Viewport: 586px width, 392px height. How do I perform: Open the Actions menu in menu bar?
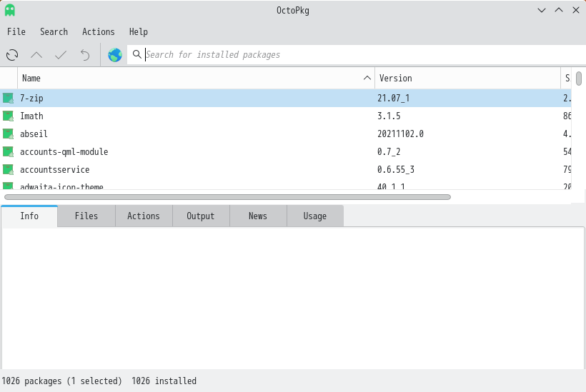(x=99, y=31)
